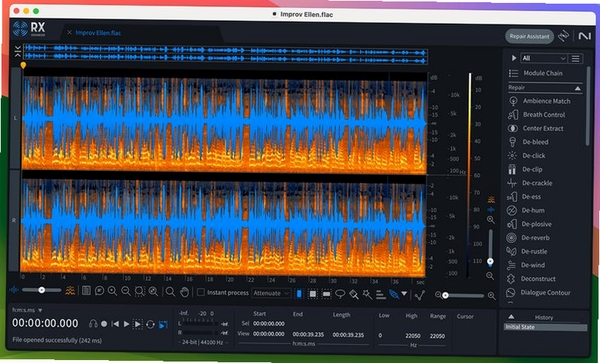Select the Time selection tool

click(299, 294)
